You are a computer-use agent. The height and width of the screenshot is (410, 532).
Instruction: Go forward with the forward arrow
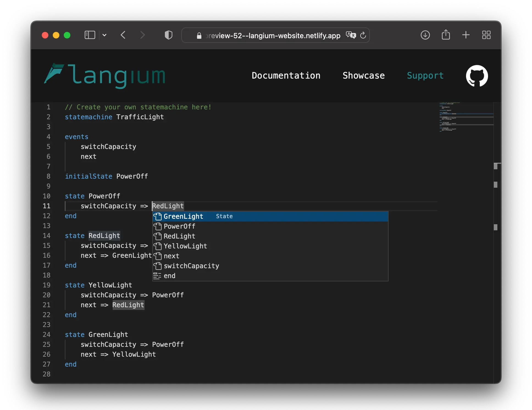(x=142, y=35)
